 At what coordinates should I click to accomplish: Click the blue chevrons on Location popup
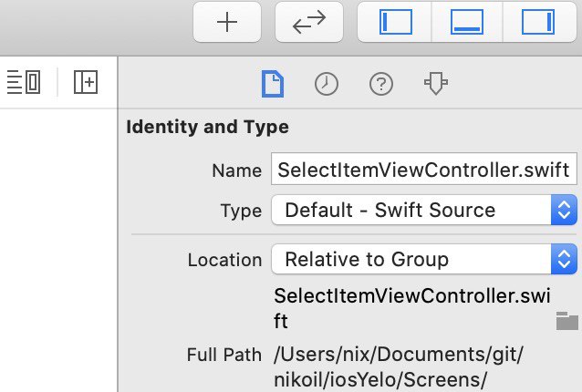tap(564, 259)
